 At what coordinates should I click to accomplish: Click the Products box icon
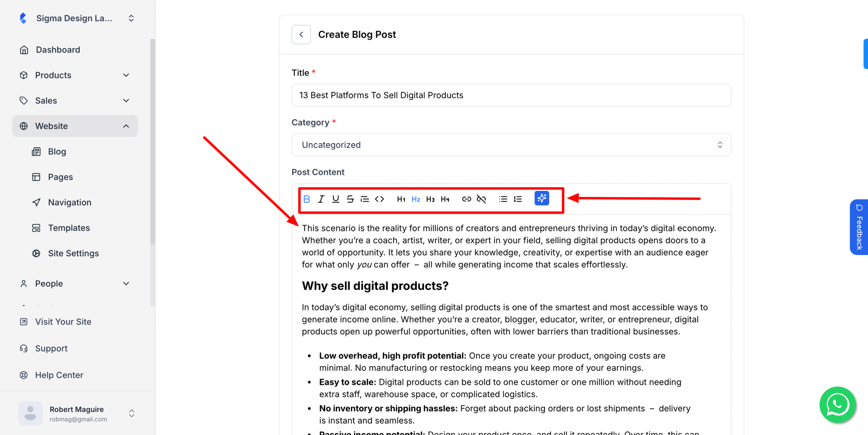tap(24, 75)
